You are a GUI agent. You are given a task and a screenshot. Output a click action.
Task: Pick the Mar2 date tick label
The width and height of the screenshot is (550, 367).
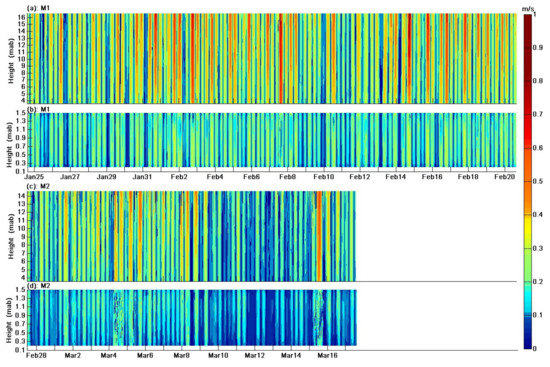click(x=73, y=355)
